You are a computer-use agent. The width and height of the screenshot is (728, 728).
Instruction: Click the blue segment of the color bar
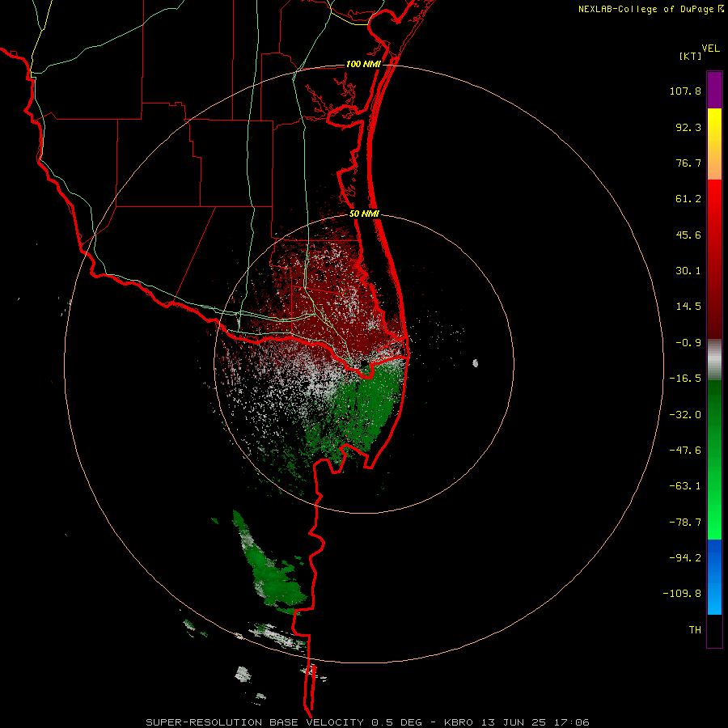tap(714, 577)
